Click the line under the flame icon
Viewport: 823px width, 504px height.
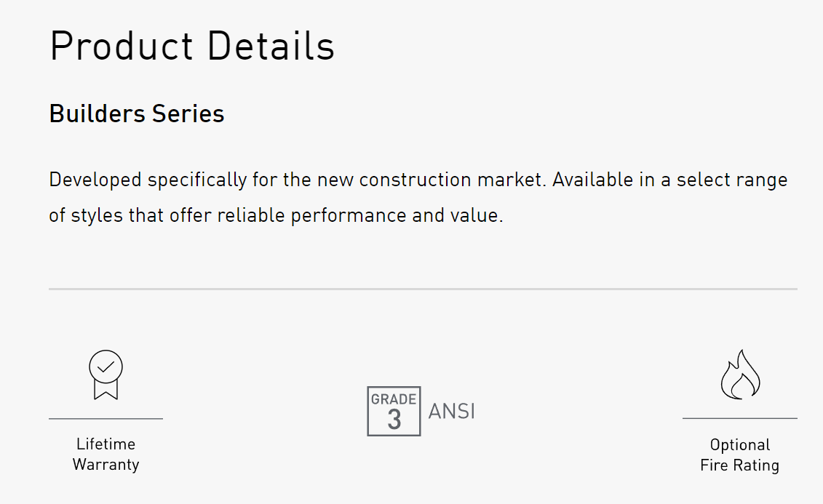740,418
